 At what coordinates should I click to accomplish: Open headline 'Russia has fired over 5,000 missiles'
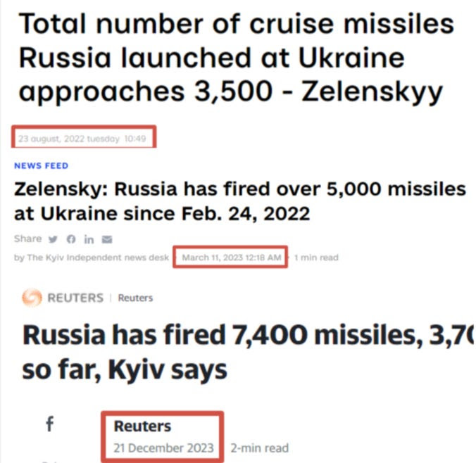(x=240, y=201)
